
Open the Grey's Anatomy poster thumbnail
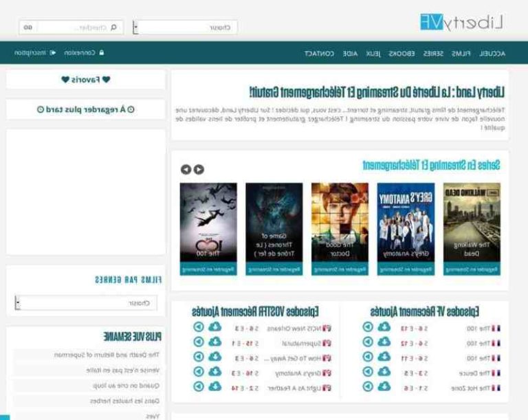point(406,222)
